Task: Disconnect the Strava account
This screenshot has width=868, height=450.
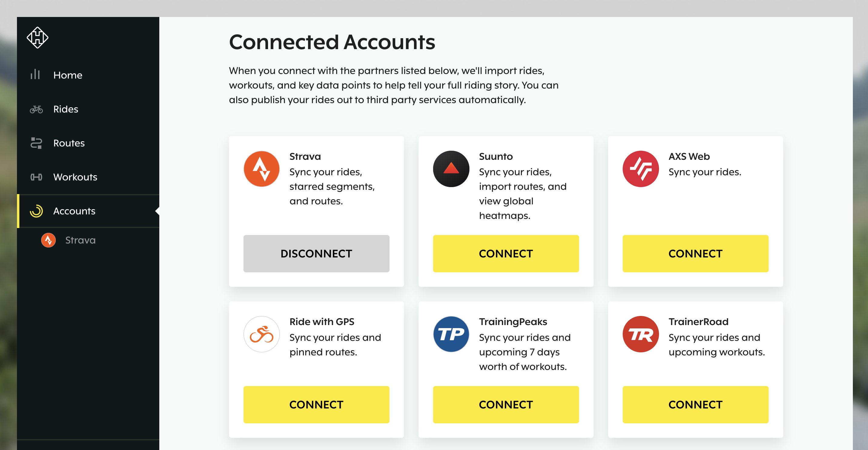Action: click(x=316, y=253)
